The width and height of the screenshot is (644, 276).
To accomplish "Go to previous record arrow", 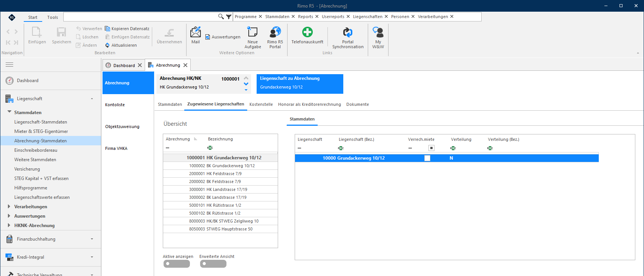I will (x=8, y=32).
